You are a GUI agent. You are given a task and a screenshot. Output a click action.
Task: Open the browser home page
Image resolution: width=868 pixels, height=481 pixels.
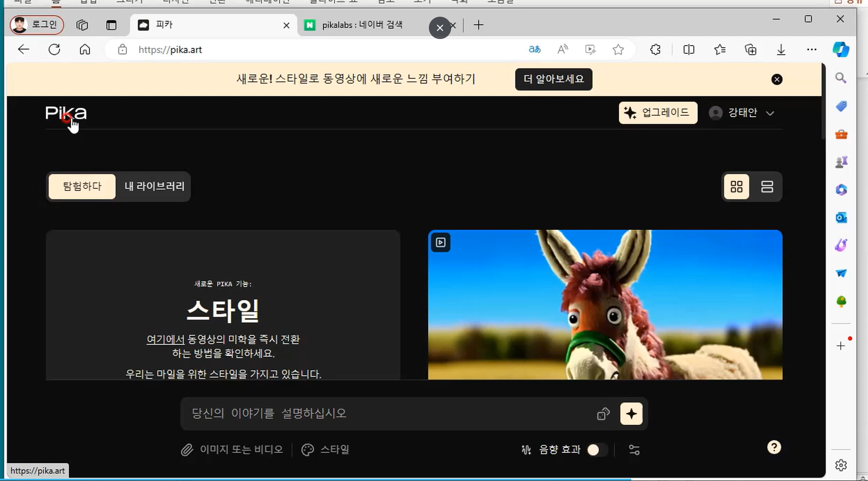click(85, 50)
